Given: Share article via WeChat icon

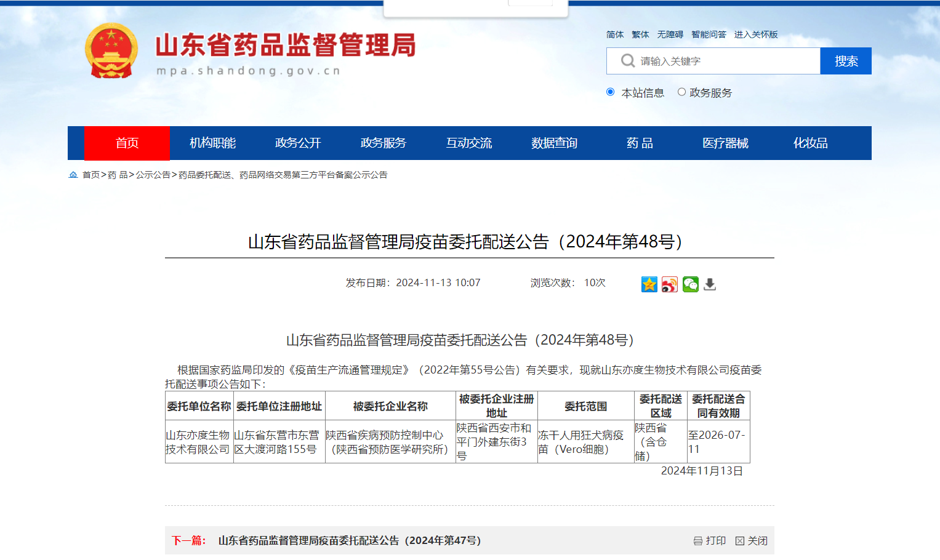Looking at the screenshot, I should point(690,284).
